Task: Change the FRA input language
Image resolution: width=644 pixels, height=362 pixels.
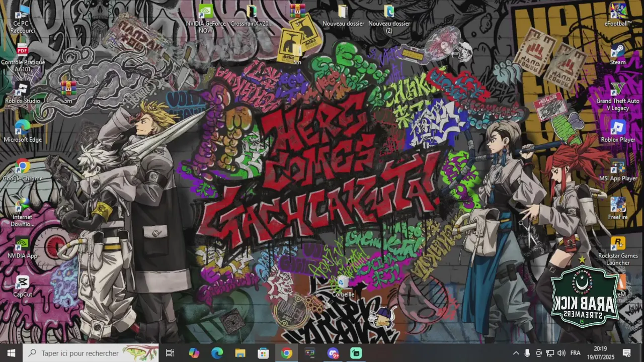Action: click(575, 353)
